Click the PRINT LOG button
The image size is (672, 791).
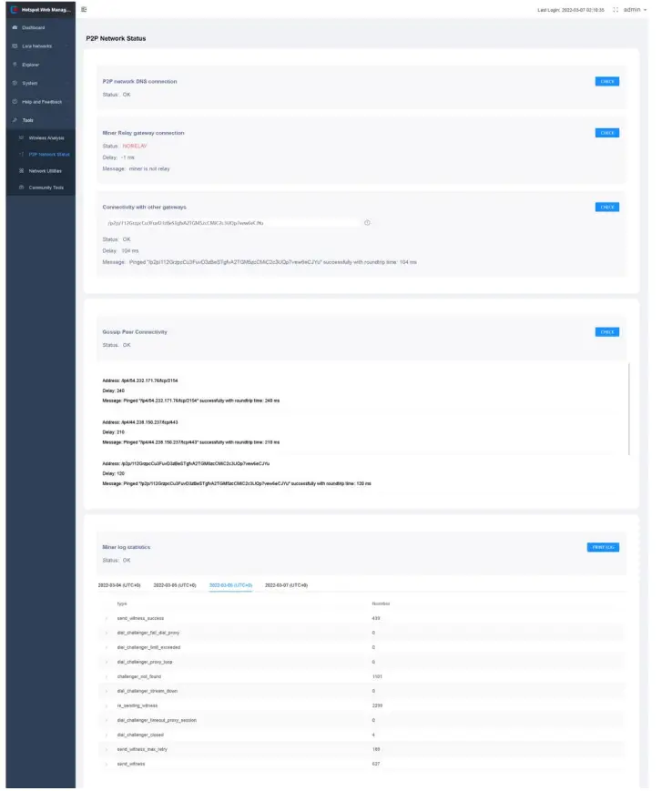click(x=603, y=547)
